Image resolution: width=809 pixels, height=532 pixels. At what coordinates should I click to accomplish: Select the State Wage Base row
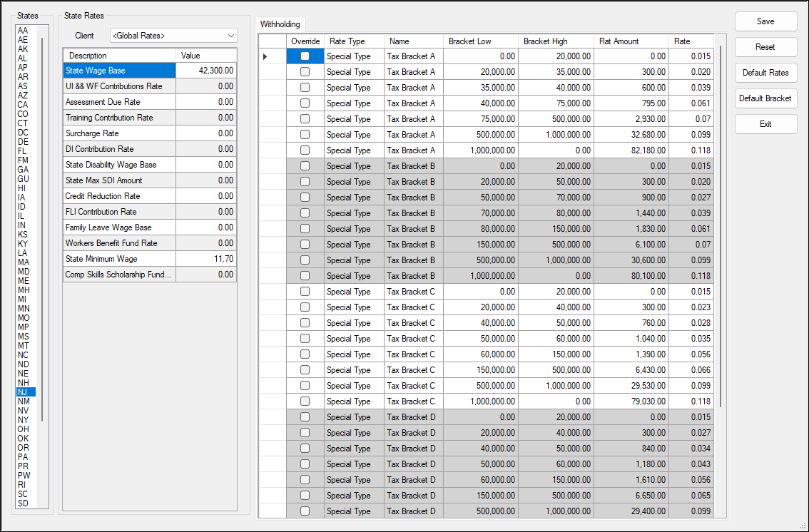[x=150, y=71]
